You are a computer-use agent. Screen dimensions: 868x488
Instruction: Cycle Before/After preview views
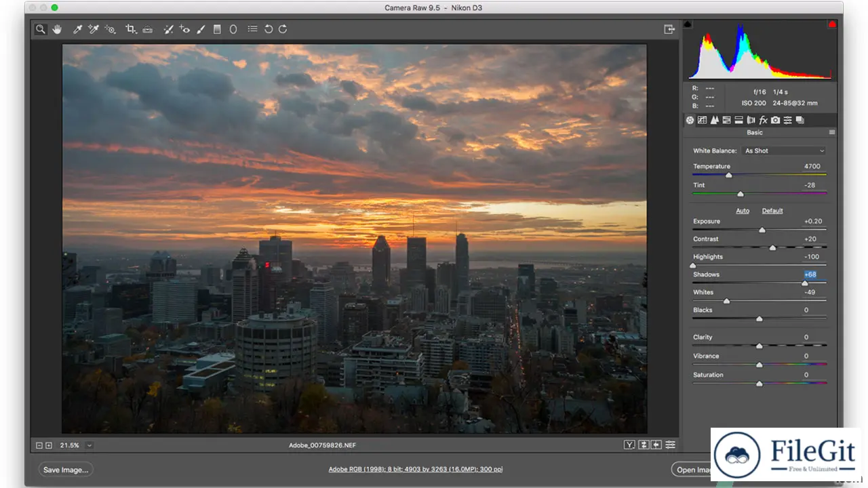630,445
